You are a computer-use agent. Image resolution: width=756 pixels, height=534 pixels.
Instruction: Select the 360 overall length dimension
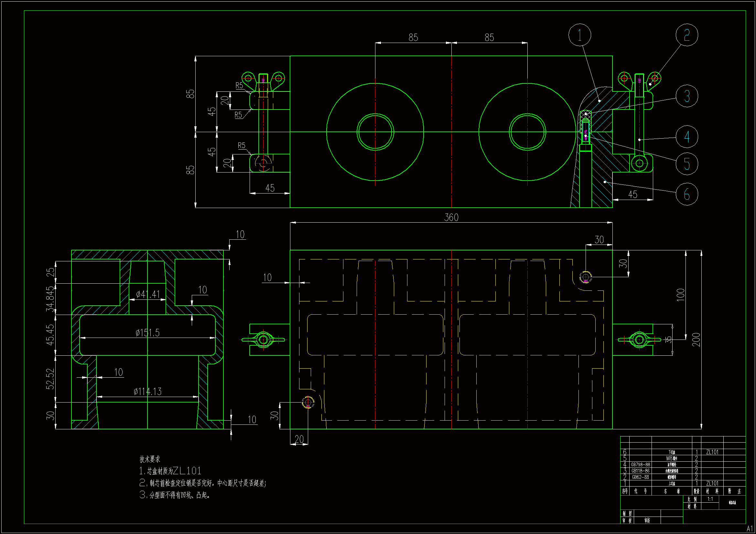click(451, 217)
